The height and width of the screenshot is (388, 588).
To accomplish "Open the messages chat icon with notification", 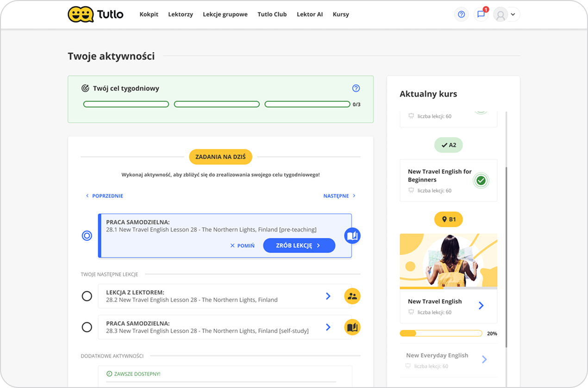I will click(x=481, y=14).
